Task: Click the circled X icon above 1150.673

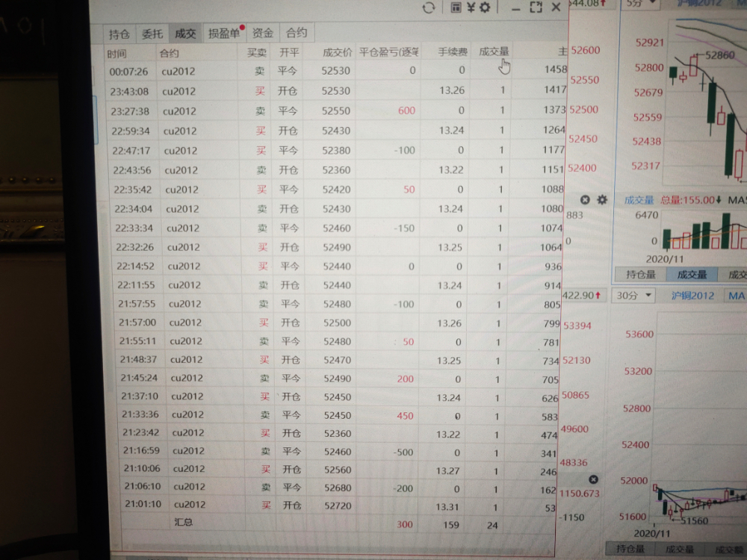Action: [x=593, y=479]
